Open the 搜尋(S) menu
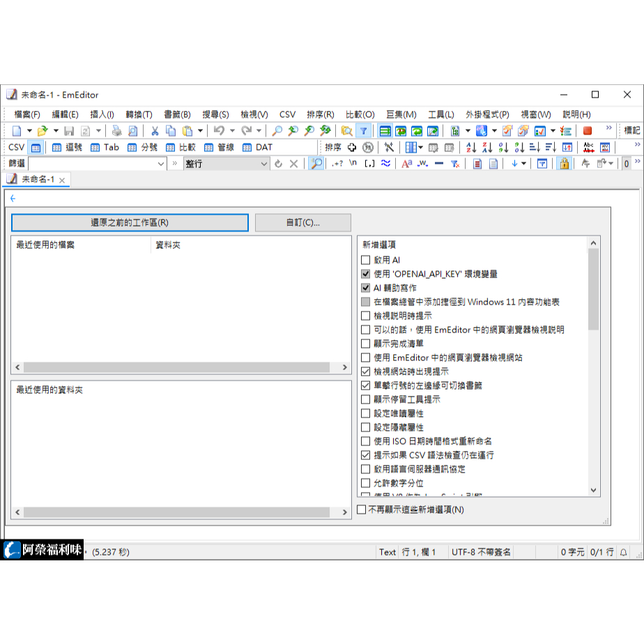 (x=215, y=114)
